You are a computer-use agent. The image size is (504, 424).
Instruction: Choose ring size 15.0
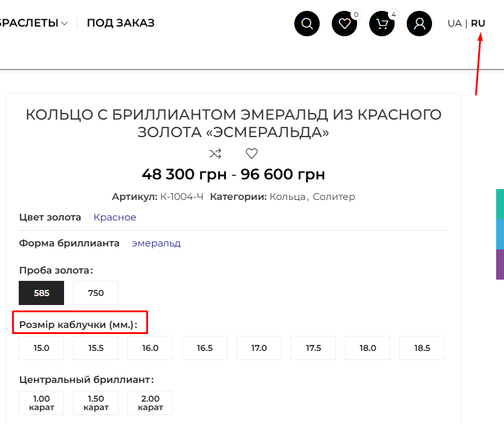click(x=42, y=348)
